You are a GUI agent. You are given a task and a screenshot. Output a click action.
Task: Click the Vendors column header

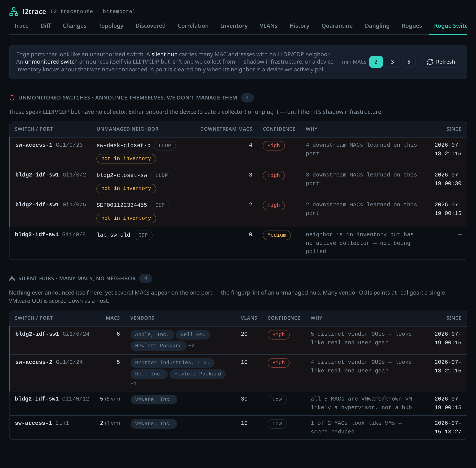pos(142,318)
